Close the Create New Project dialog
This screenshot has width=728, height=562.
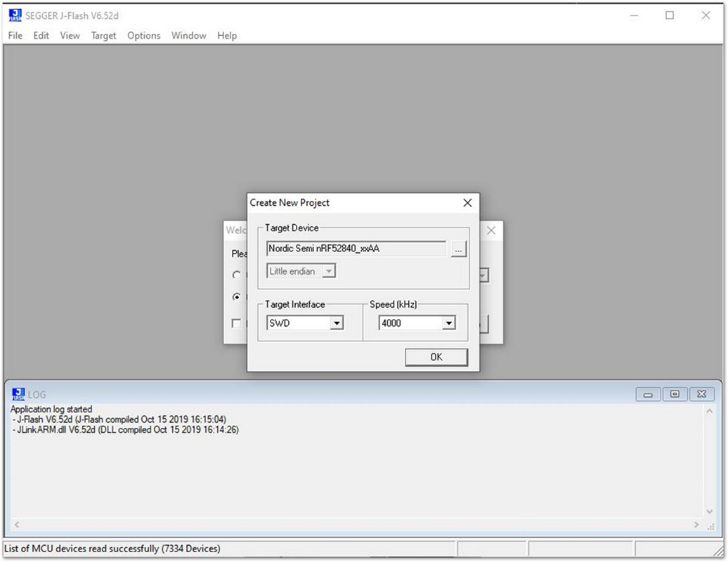tap(467, 203)
